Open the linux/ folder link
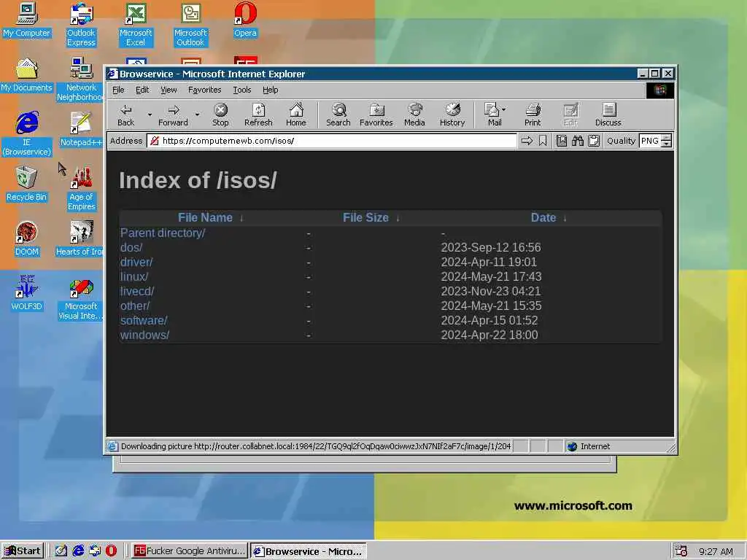747x560 pixels. pos(134,276)
